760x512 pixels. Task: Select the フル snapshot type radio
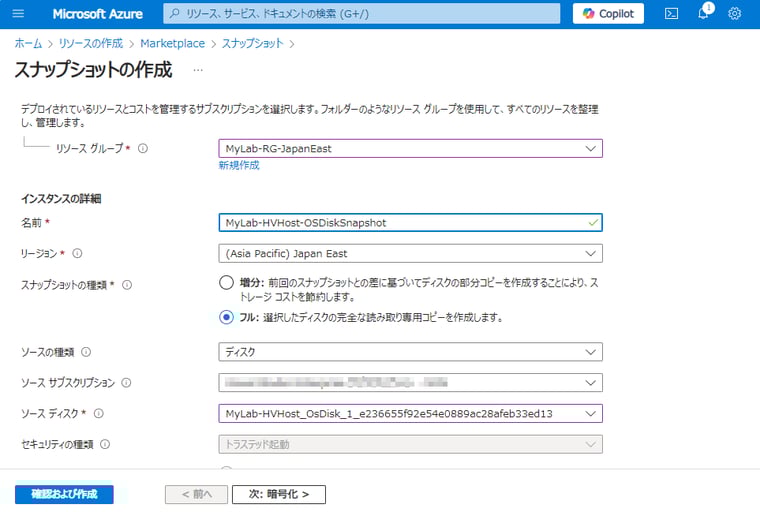tap(226, 318)
